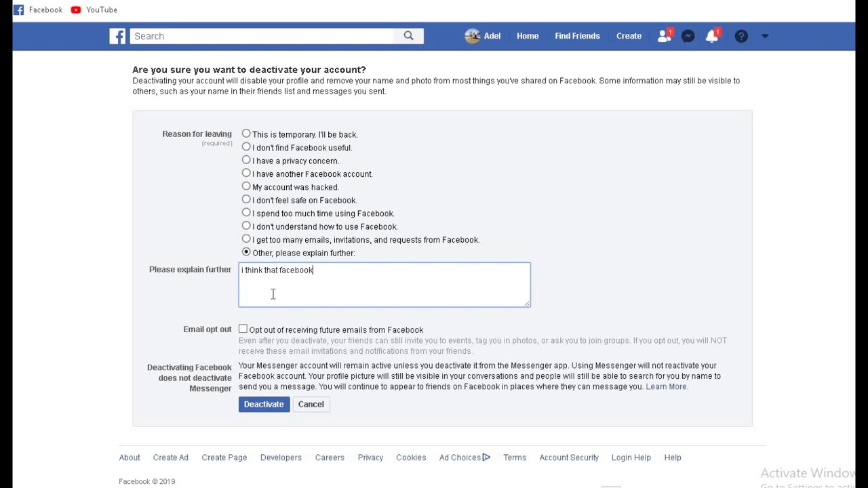The image size is (868, 488).
Task: Open the Help footer link
Action: pos(673,457)
